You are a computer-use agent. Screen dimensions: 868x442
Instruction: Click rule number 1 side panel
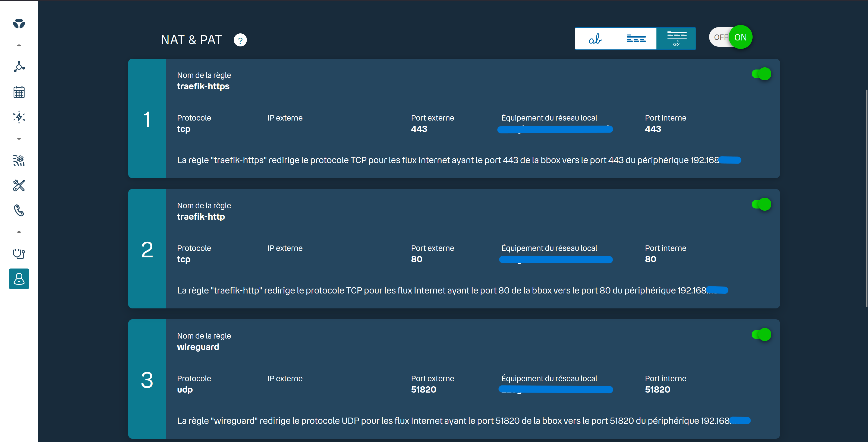tap(147, 119)
